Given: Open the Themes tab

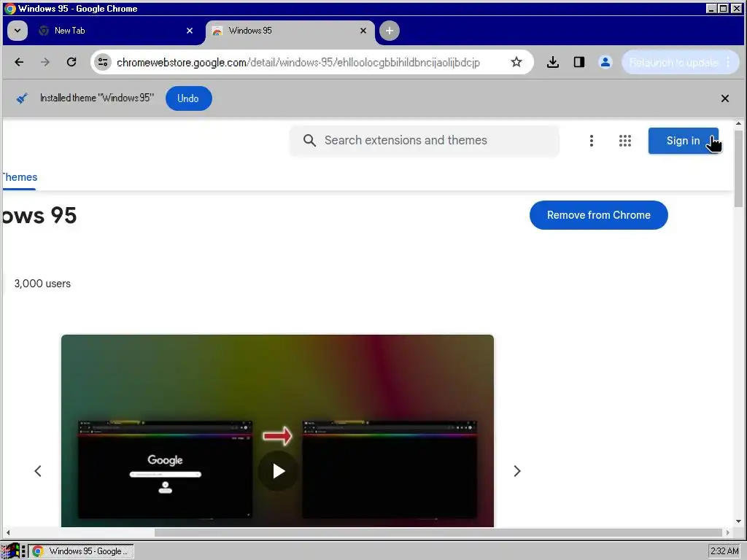Looking at the screenshot, I should click(19, 177).
